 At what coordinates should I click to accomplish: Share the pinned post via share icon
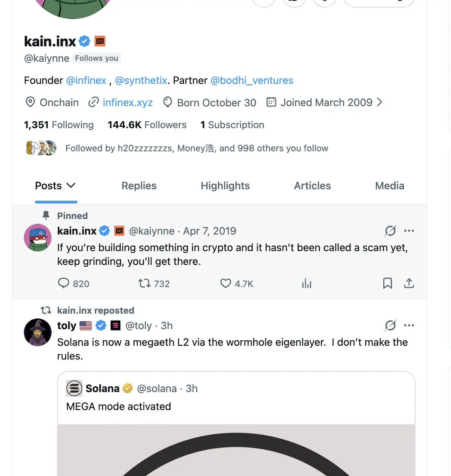[x=409, y=283]
